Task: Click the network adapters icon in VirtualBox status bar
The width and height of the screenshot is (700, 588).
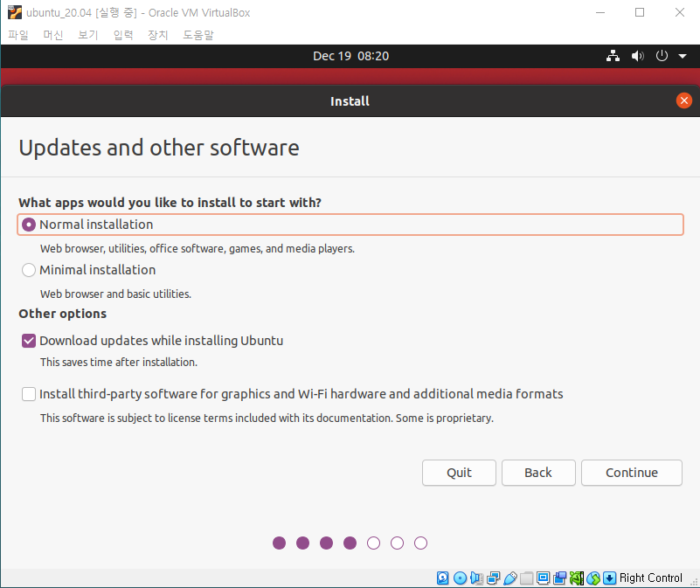Action: 493,578
